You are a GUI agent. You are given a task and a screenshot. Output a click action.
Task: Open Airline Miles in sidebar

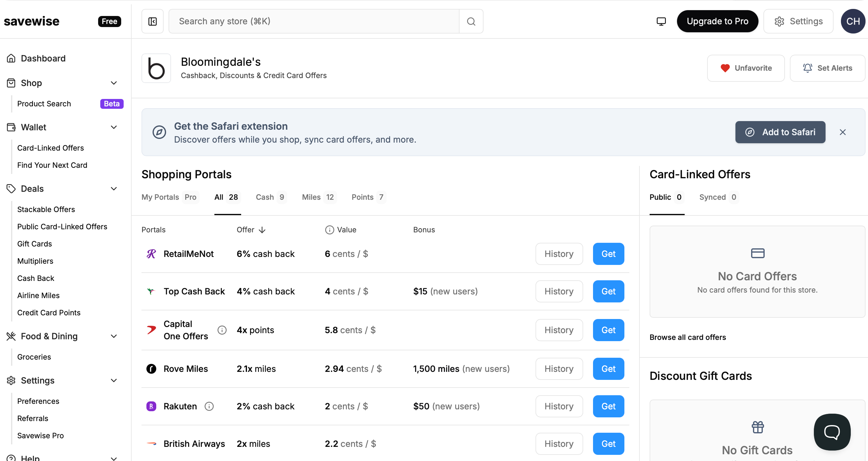(x=38, y=295)
